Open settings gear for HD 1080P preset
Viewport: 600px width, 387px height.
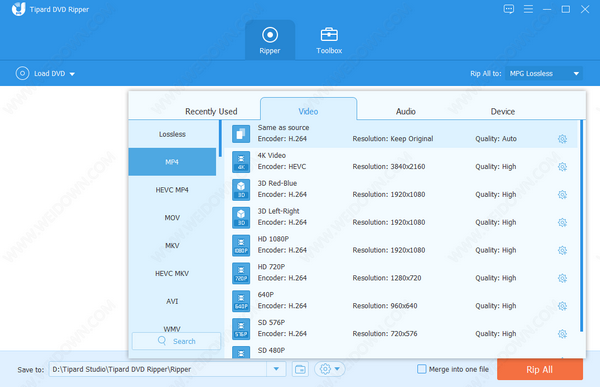(562, 250)
